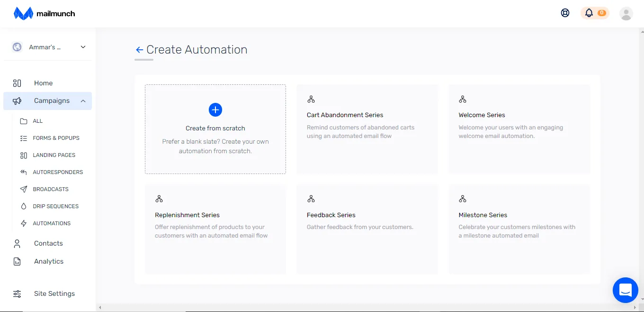Choose the Milestone Series template

coord(519,229)
